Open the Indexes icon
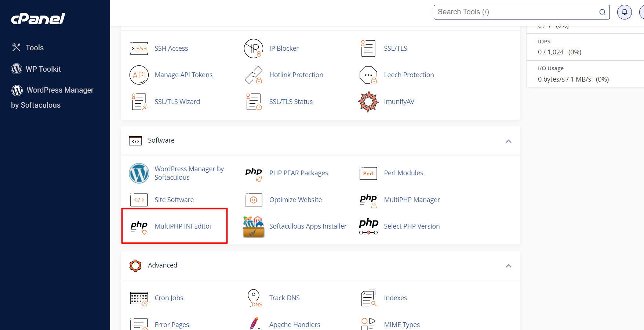Image resolution: width=644 pixels, height=330 pixels. (368, 298)
